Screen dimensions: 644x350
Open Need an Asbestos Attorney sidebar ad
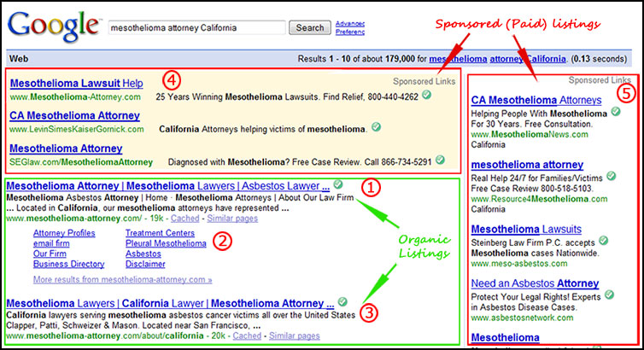coord(535,283)
